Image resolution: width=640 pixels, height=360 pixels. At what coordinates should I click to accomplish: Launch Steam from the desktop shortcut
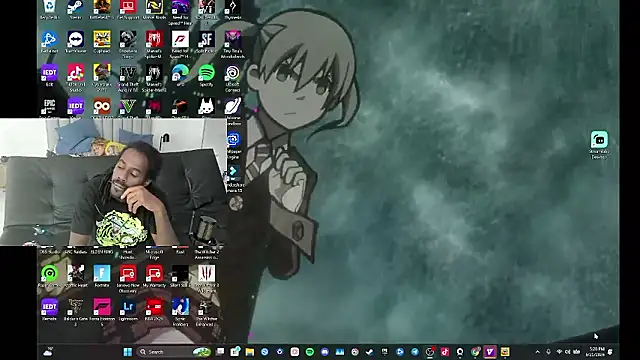pyautogui.click(x=76, y=9)
